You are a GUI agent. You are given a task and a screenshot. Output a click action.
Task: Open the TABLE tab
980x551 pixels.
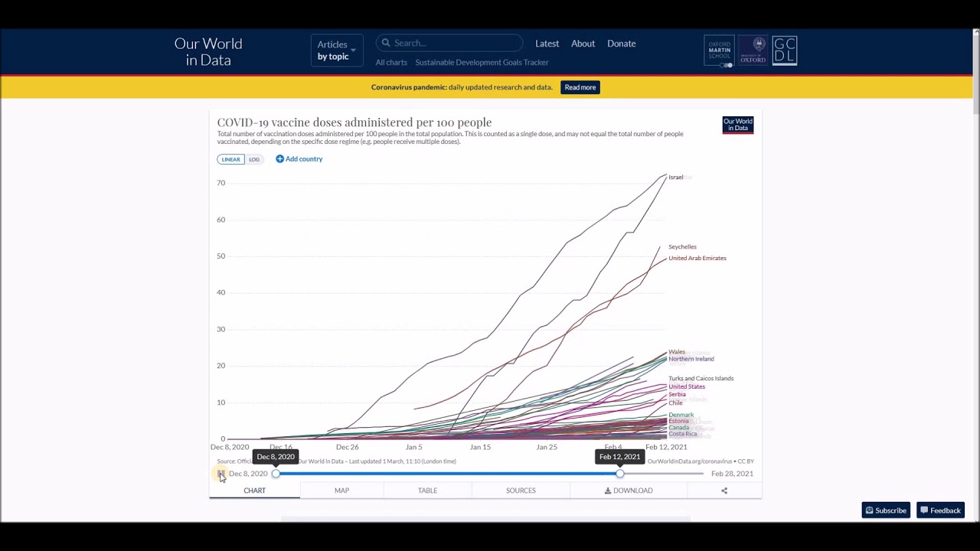(427, 491)
